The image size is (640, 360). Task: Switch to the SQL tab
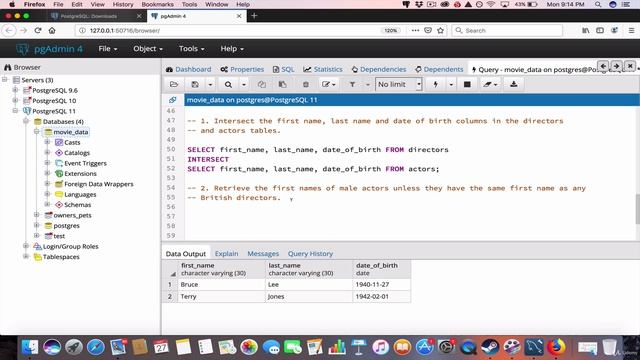pos(283,69)
